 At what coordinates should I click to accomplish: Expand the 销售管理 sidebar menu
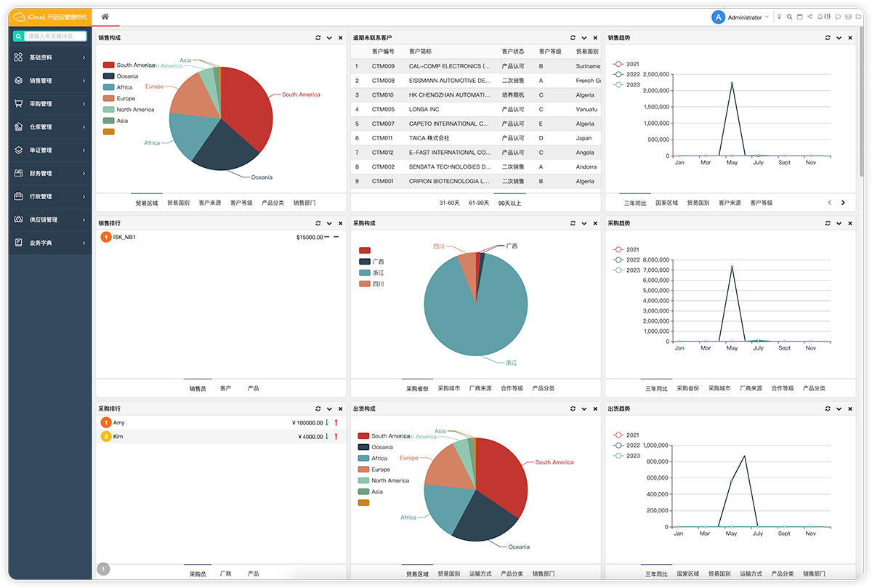click(x=49, y=81)
